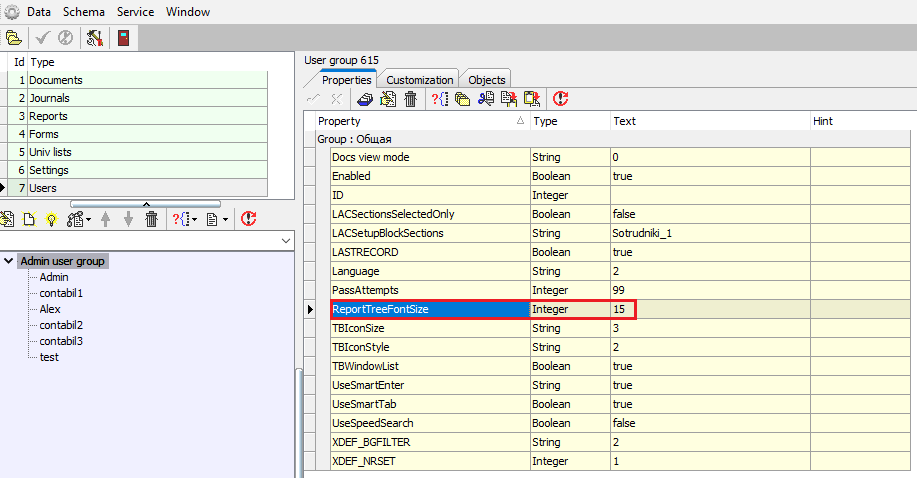917x478 pixels.
Task: Click the blue card tray icon in properties toolbar
Action: [365, 99]
